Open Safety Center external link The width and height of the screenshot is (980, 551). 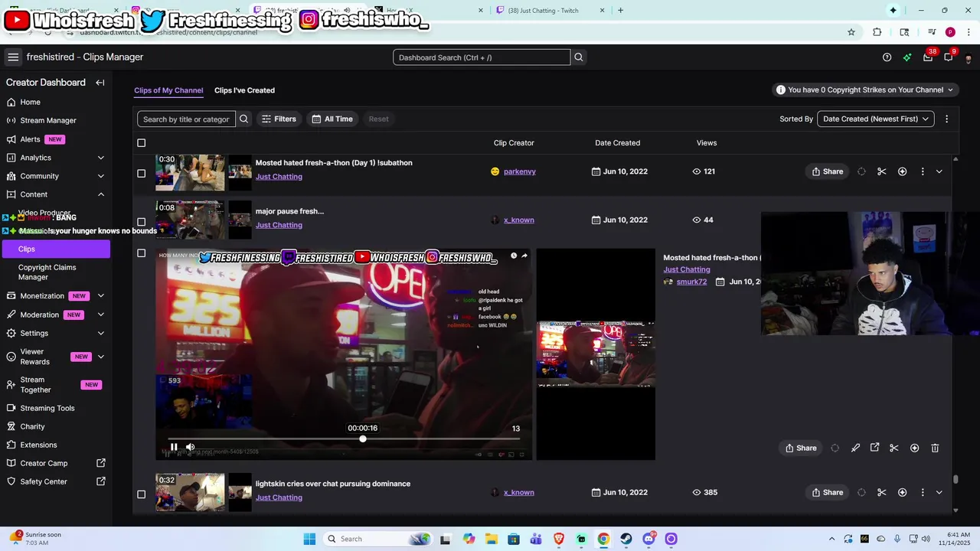[x=56, y=481]
